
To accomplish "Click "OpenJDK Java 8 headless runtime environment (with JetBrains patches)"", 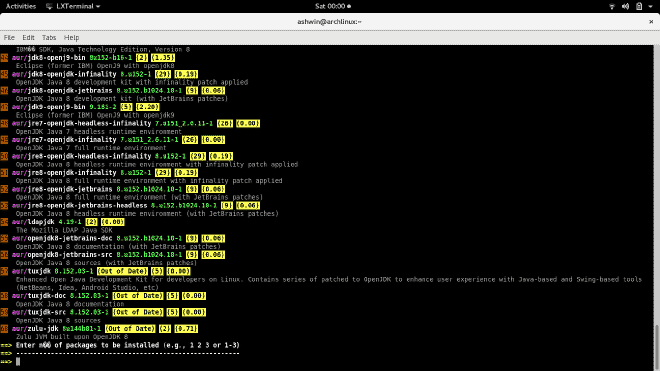I will pos(147,214).
